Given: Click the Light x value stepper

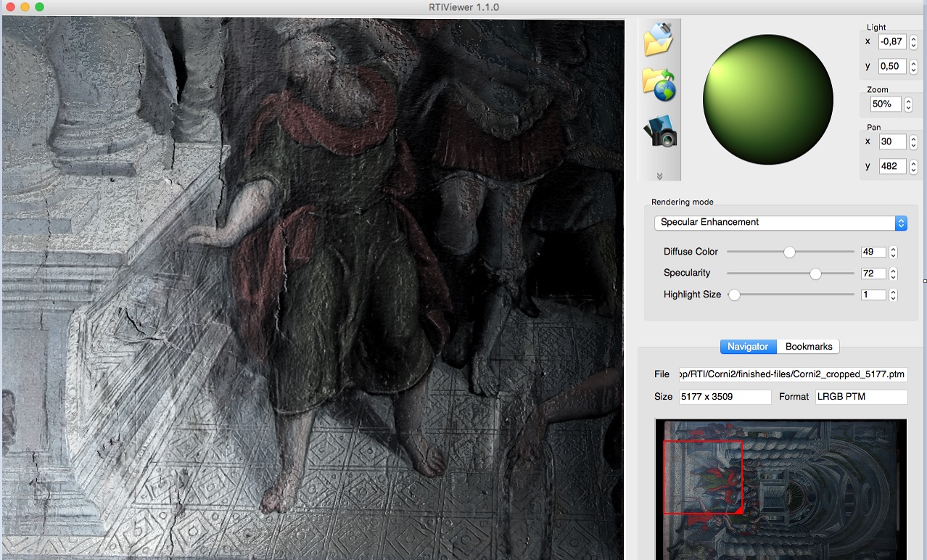Looking at the screenshot, I should (913, 42).
